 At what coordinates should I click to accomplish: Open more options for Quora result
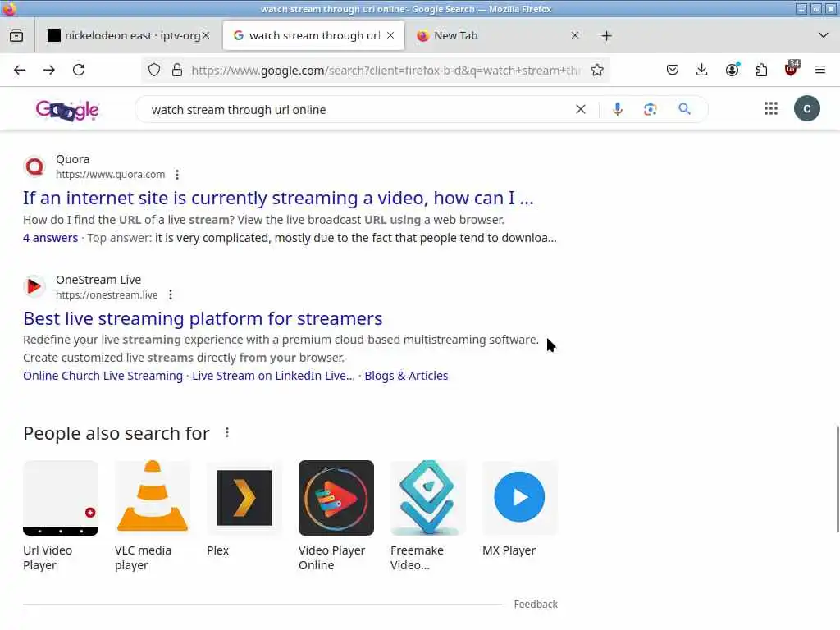(x=177, y=175)
